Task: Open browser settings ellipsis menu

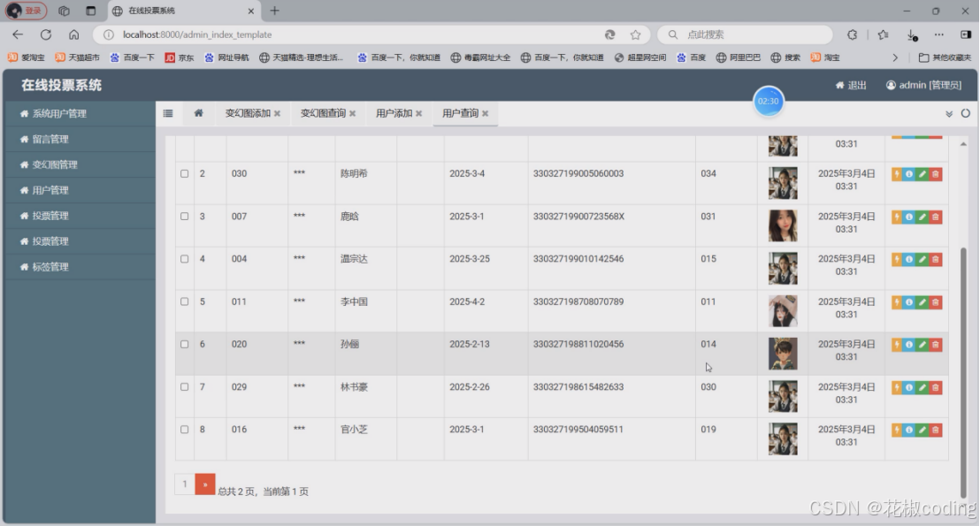Action: coord(938,34)
